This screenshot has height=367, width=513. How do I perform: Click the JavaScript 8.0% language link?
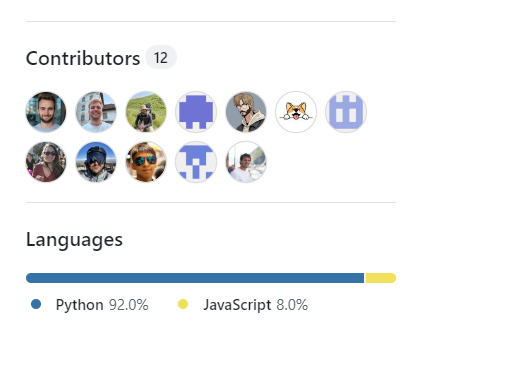(x=256, y=305)
